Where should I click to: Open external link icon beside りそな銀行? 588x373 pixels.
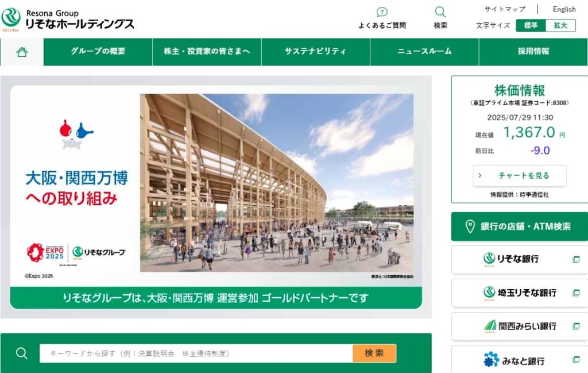pos(577,259)
